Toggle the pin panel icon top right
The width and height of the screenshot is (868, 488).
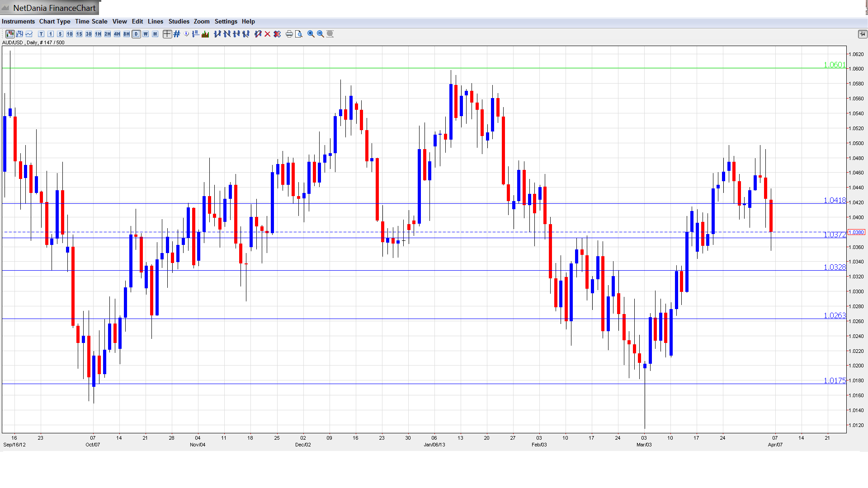863,34
